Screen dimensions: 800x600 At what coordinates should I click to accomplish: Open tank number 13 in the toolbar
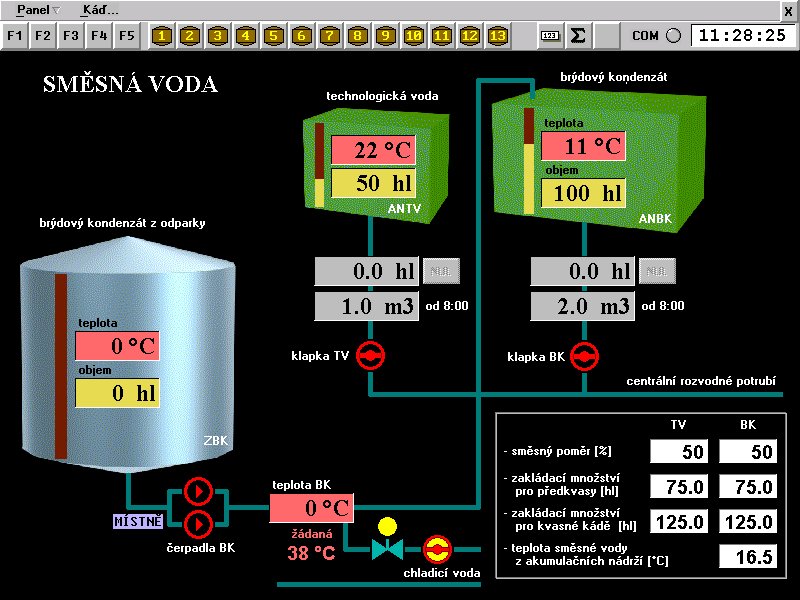tap(497, 36)
